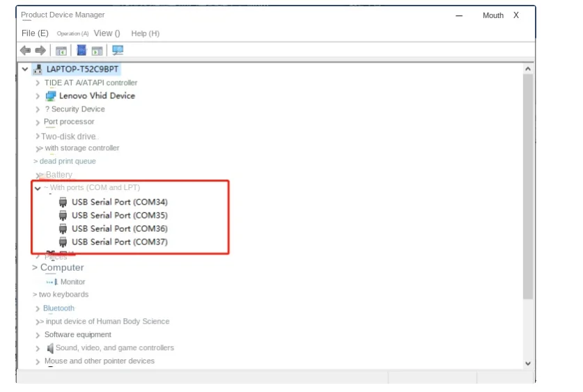Click the scrollbar up arrow

(527, 69)
